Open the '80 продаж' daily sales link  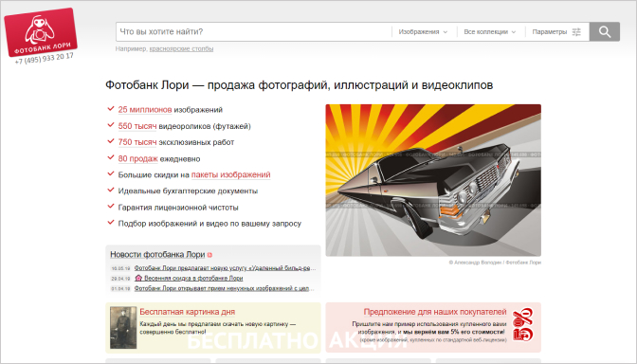[x=137, y=158]
